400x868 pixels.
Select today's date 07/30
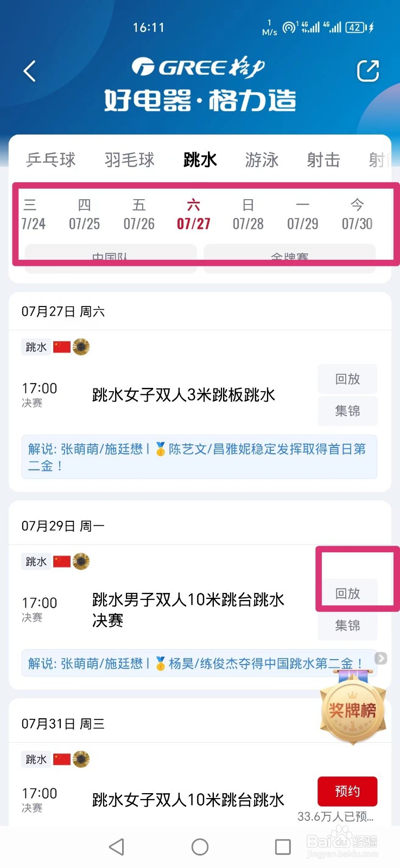pos(357,214)
